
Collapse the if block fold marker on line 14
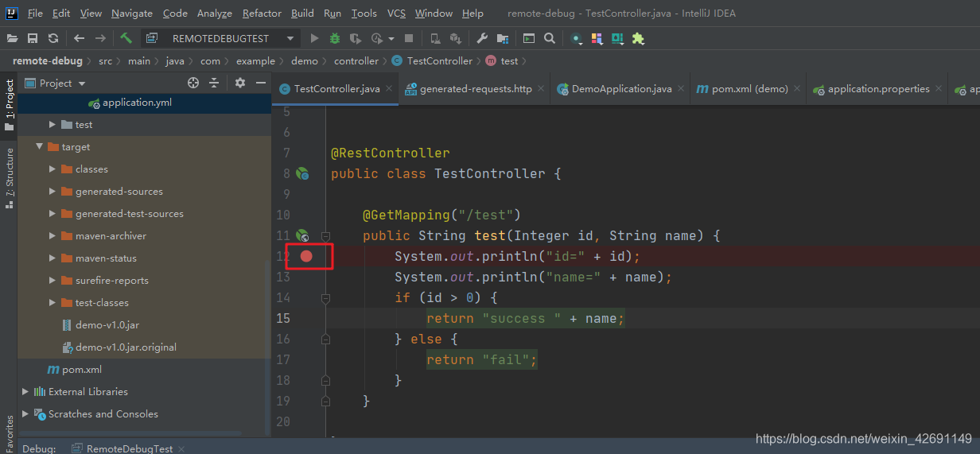pyautogui.click(x=325, y=297)
